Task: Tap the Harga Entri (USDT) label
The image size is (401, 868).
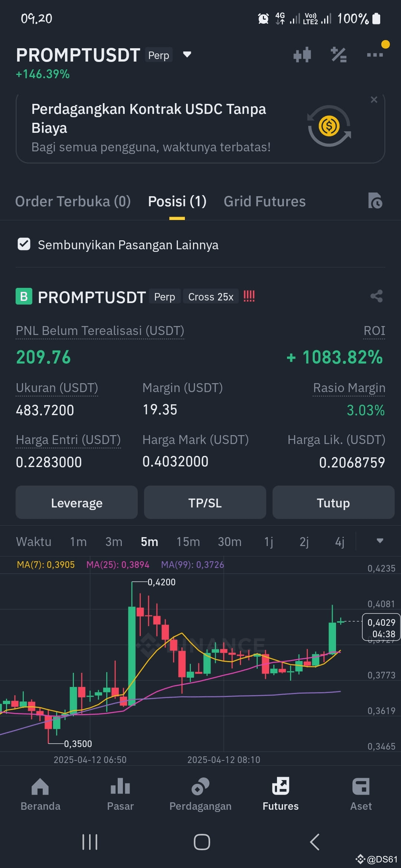Action: 68,440
